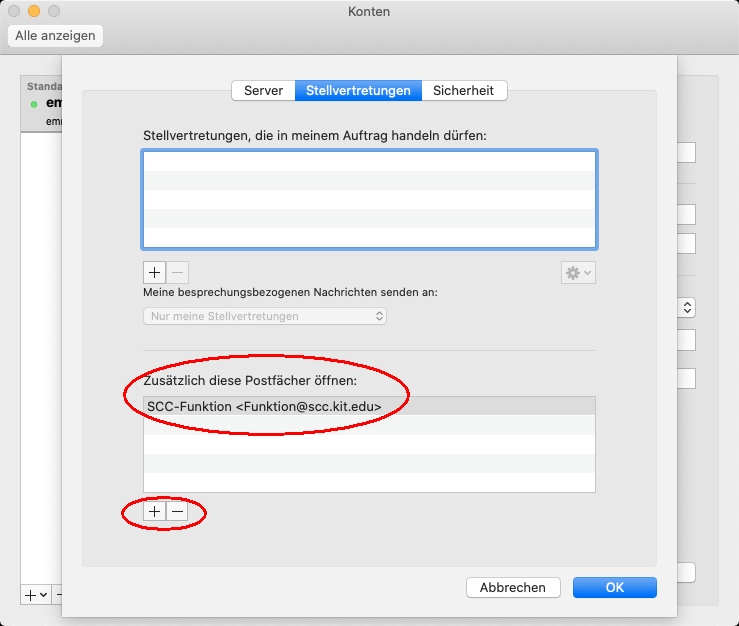The width and height of the screenshot is (739, 626).
Task: Click the yellow minimize window button
Action: (x=34, y=12)
